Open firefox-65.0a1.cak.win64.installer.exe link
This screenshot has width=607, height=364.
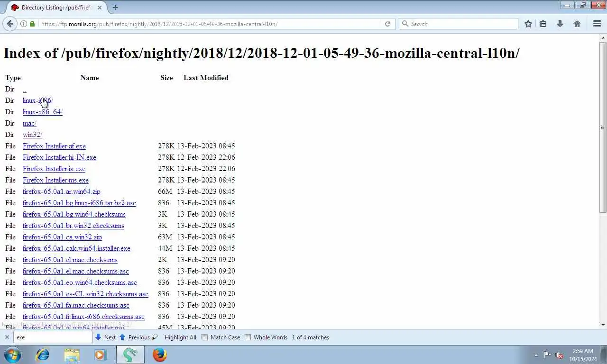76,248
